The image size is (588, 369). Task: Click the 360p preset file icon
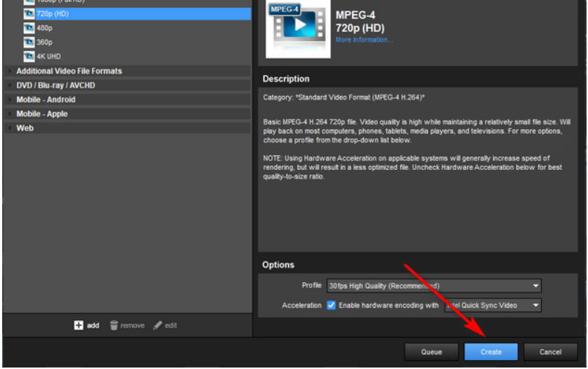[x=29, y=42]
